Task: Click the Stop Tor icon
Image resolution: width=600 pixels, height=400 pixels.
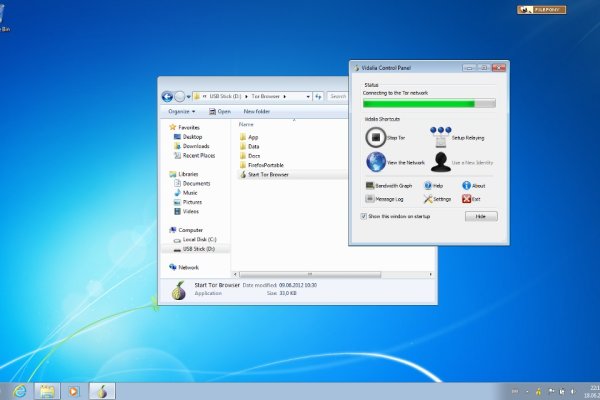Action: pos(376,136)
